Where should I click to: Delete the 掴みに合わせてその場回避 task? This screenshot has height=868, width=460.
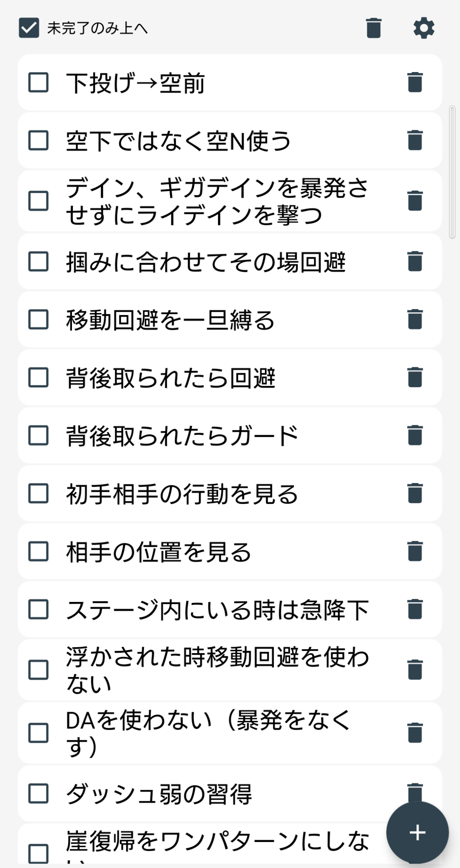[x=415, y=261]
